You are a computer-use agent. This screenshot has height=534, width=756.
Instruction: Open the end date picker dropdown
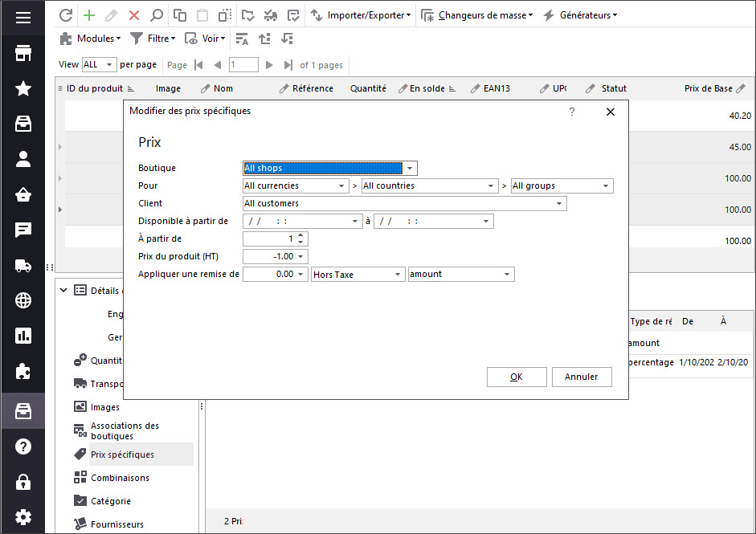tap(486, 221)
